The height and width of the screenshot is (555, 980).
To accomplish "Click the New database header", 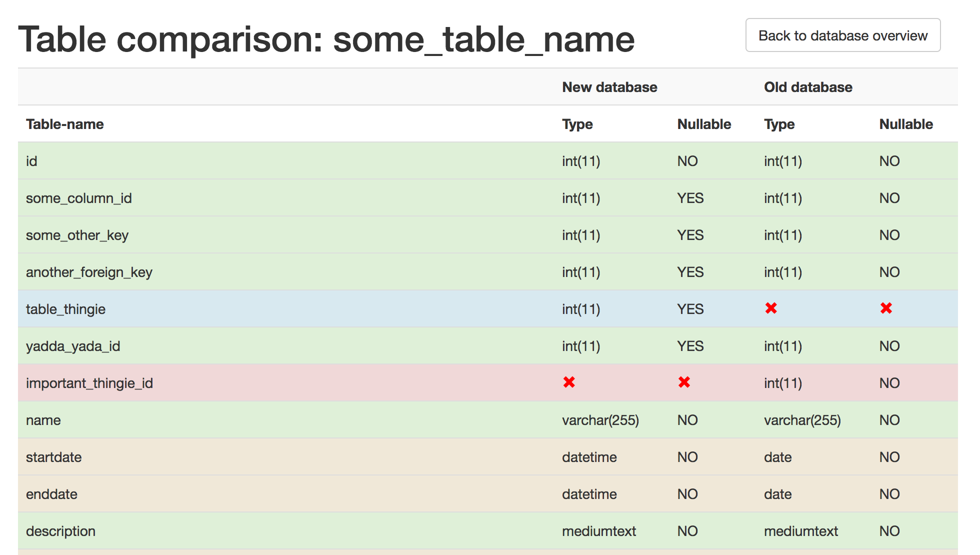I will click(x=609, y=87).
